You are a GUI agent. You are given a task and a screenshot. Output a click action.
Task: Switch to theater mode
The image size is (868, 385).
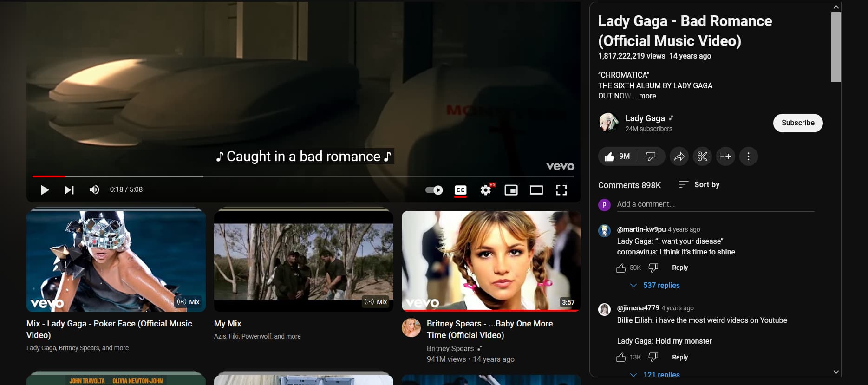[536, 190]
